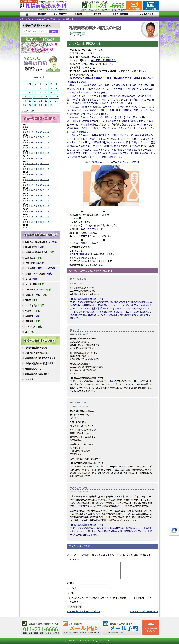
Task: Click commenter name さくらんぼ
Action: point(75,279)
